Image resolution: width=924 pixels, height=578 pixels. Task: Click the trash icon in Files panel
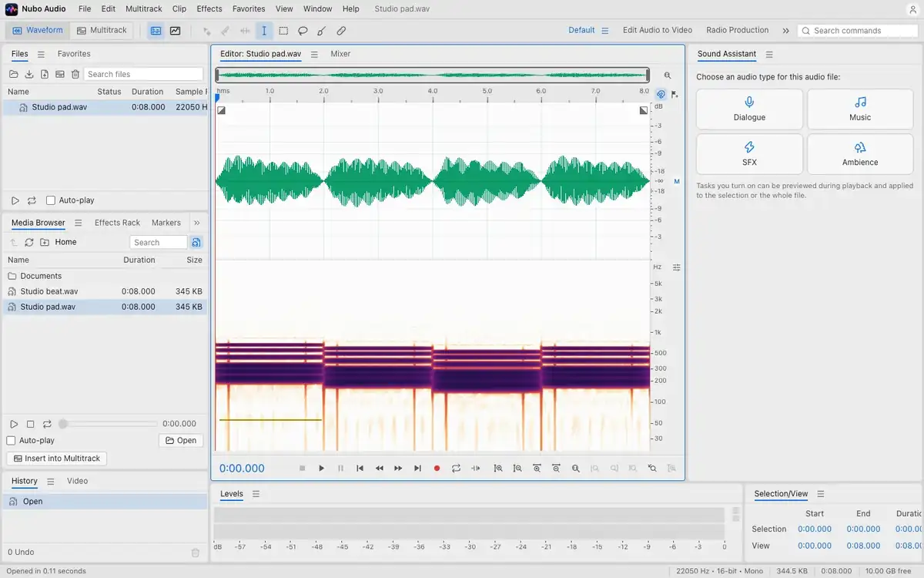75,74
